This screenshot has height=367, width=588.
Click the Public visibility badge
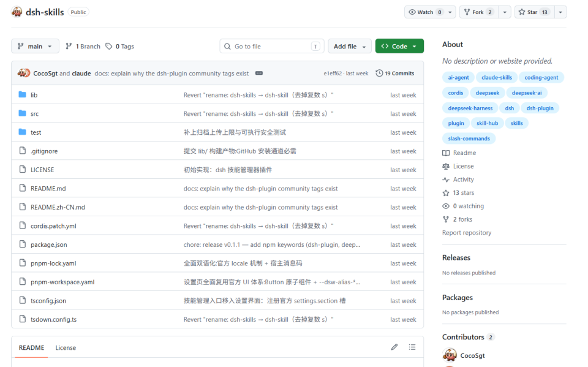78,12
